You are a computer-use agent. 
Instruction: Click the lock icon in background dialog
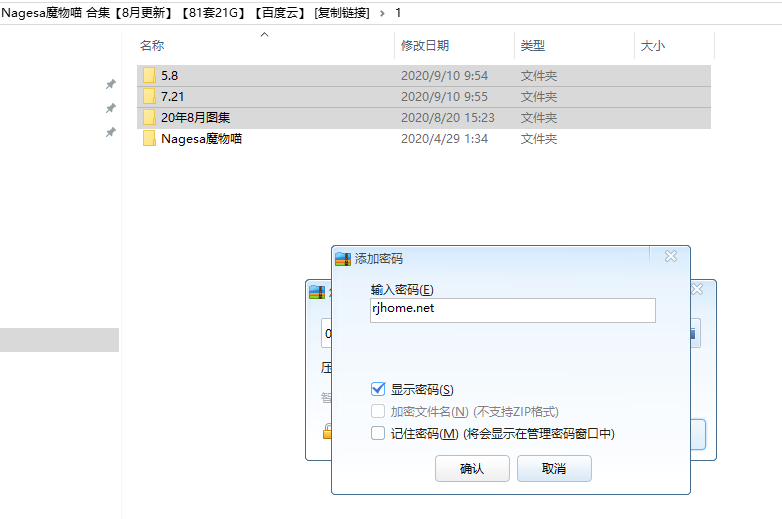325,432
